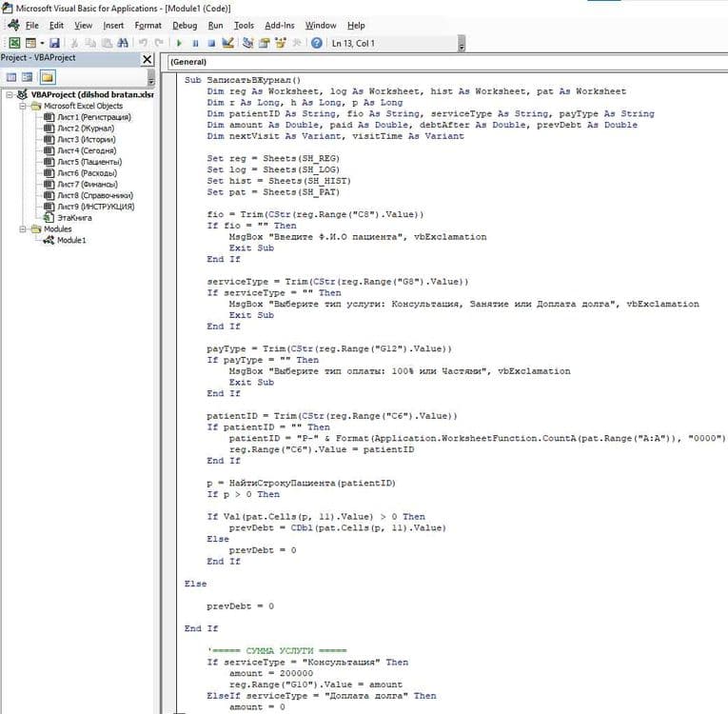
Task: Click the Break pause icon
Action: pyautogui.click(x=195, y=43)
